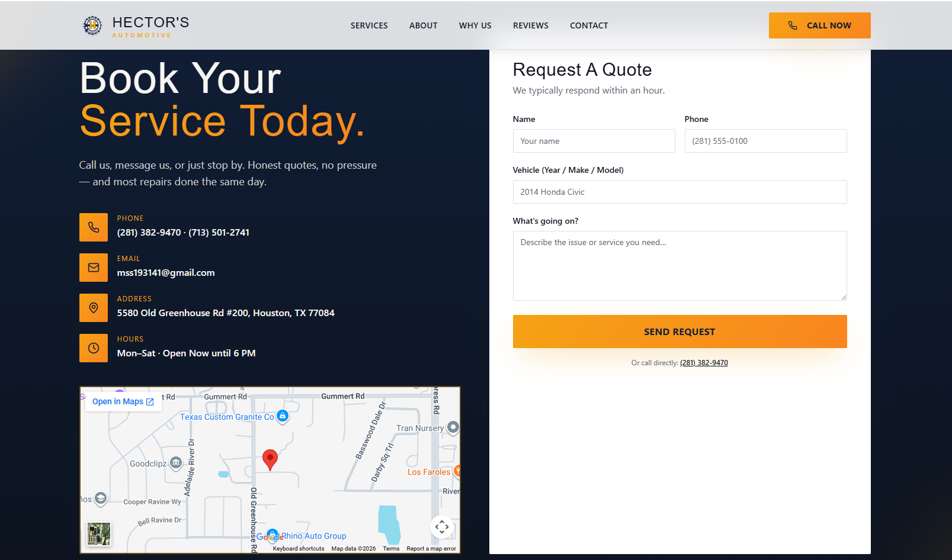
Task: Switch map to satellite imagery thumbnail
Action: pyautogui.click(x=99, y=534)
